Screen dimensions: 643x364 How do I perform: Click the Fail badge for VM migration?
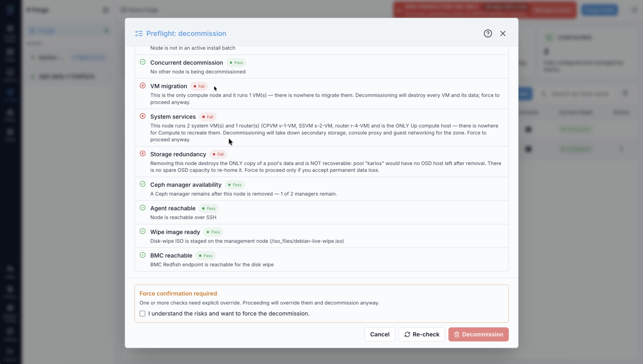coord(199,86)
